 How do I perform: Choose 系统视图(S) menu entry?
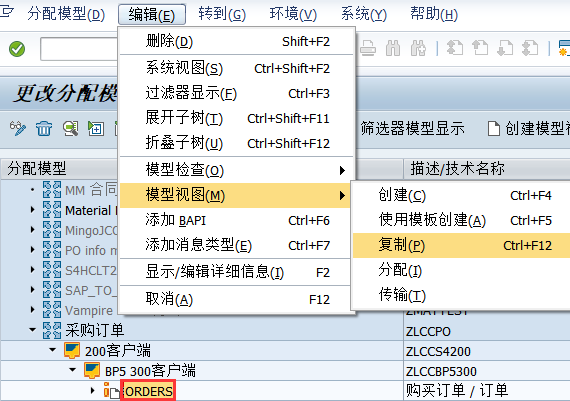(x=236, y=68)
